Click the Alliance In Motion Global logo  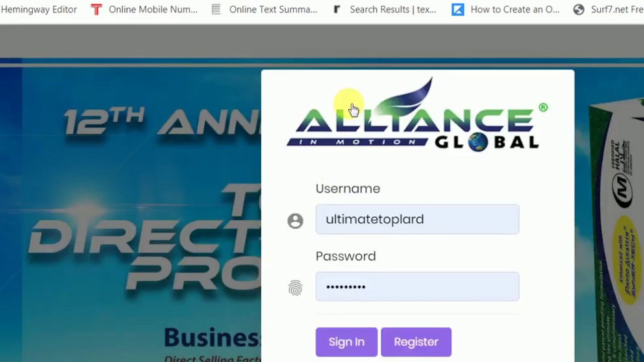click(x=417, y=115)
